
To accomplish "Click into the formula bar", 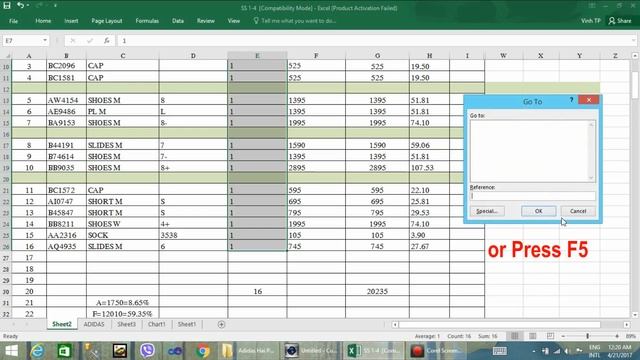I will pos(376,40).
